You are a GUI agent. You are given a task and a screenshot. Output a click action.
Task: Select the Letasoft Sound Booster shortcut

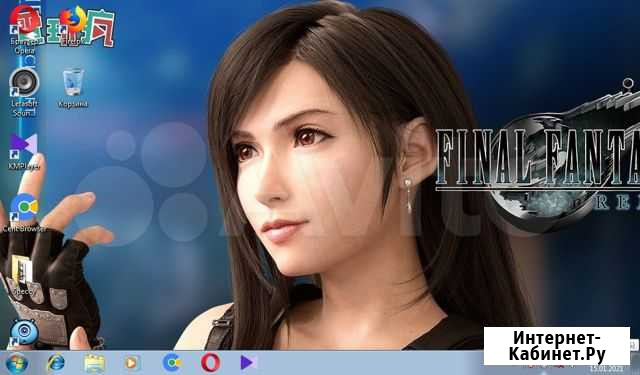tap(24, 92)
